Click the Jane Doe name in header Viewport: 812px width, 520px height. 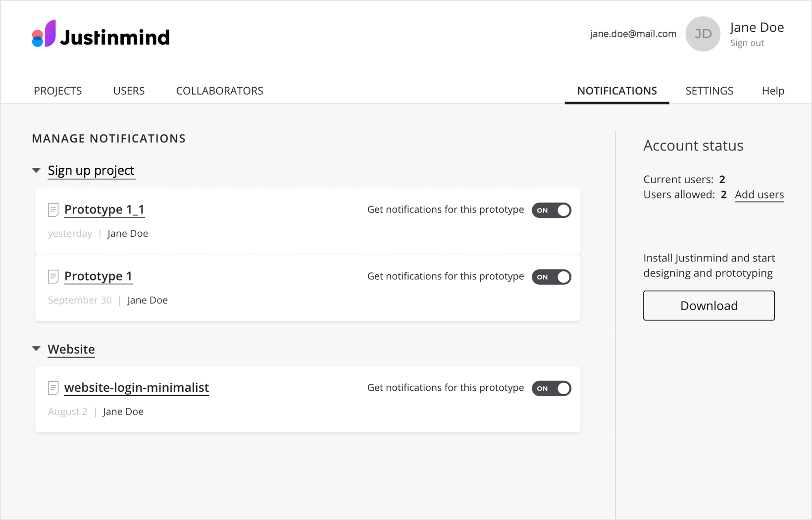pyautogui.click(x=757, y=27)
